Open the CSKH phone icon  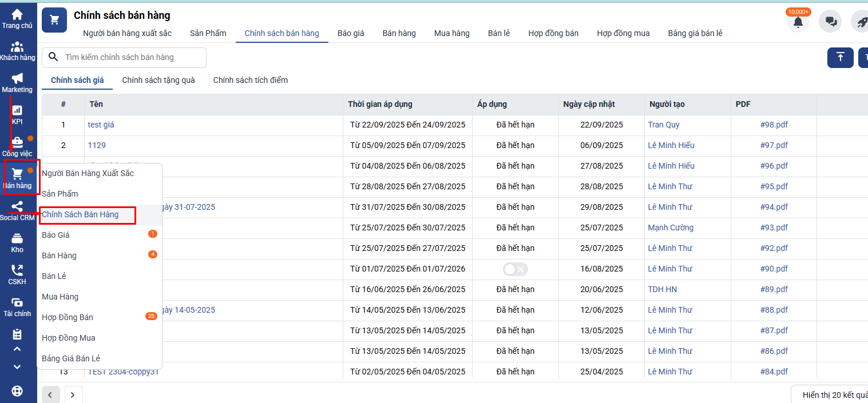(x=17, y=274)
